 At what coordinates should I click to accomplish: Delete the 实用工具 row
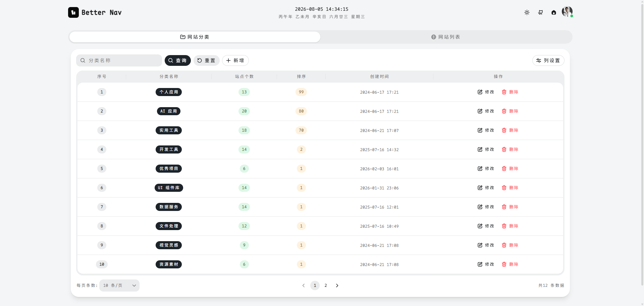510,130
